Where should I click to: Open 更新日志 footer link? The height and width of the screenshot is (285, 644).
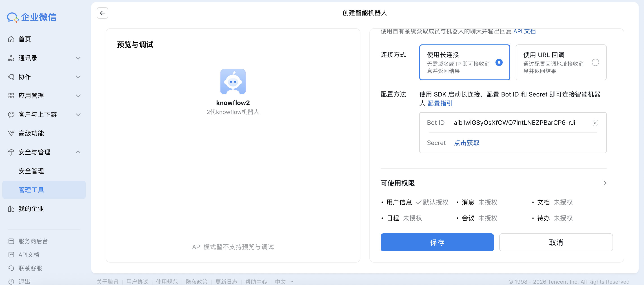(227, 281)
